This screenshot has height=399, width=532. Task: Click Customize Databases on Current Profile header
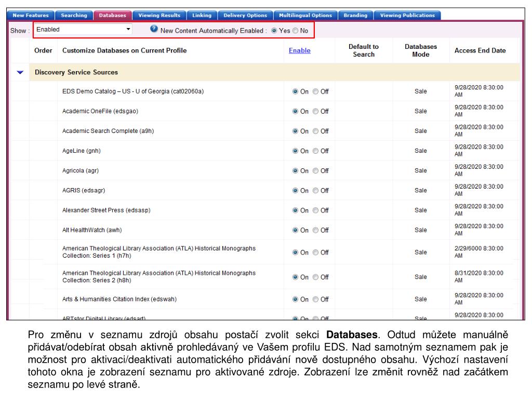pos(124,50)
